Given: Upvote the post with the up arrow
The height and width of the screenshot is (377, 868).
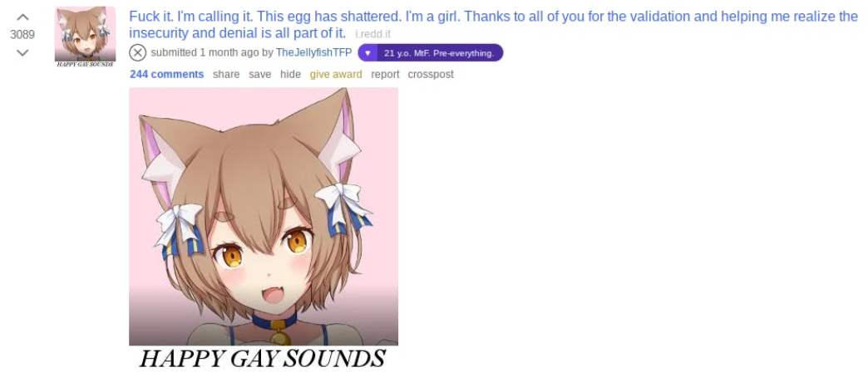Looking at the screenshot, I should 22,17.
